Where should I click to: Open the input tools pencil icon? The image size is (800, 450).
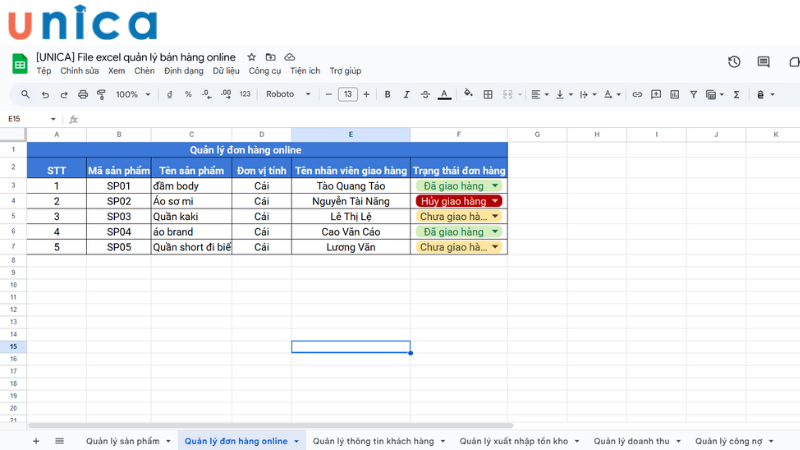coord(760,94)
